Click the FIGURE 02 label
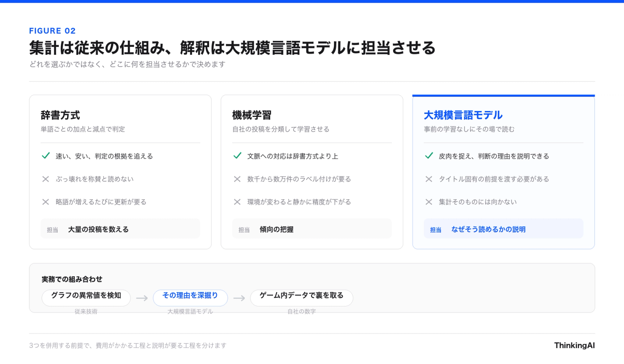The height and width of the screenshot is (364, 624). pos(52,31)
